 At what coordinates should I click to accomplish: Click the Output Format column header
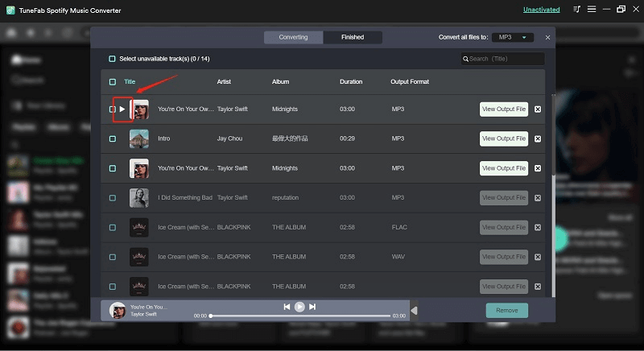(x=410, y=81)
